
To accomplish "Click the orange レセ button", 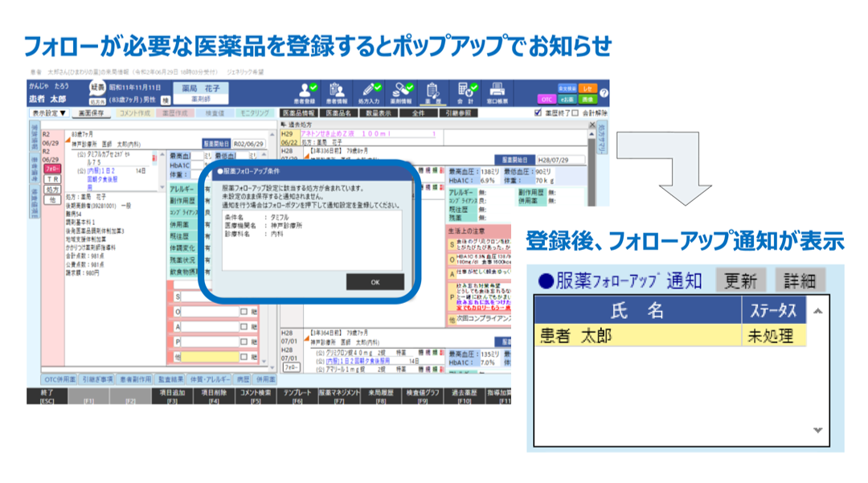I will point(588,88).
